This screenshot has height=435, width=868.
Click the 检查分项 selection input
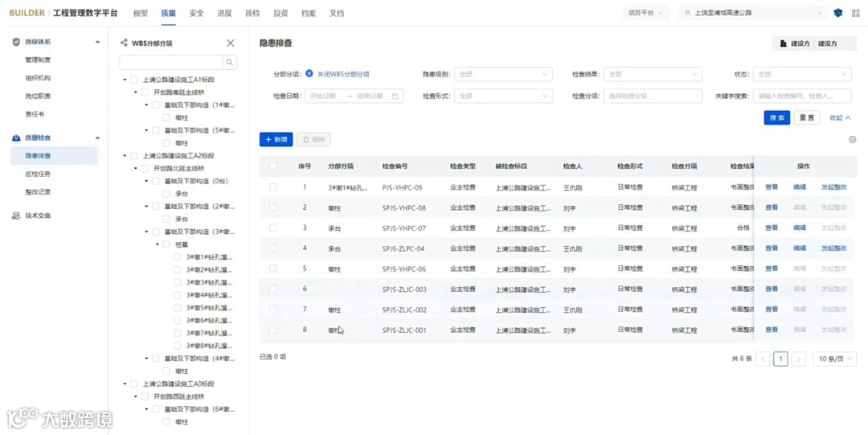(x=653, y=96)
